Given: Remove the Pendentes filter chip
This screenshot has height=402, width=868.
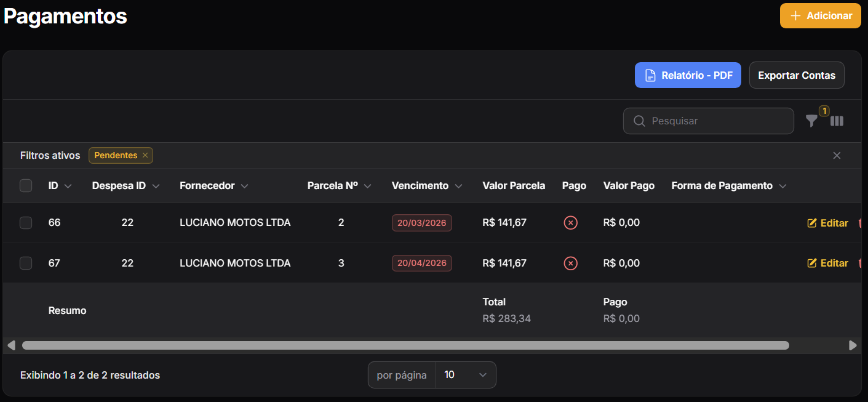Looking at the screenshot, I should (x=145, y=156).
